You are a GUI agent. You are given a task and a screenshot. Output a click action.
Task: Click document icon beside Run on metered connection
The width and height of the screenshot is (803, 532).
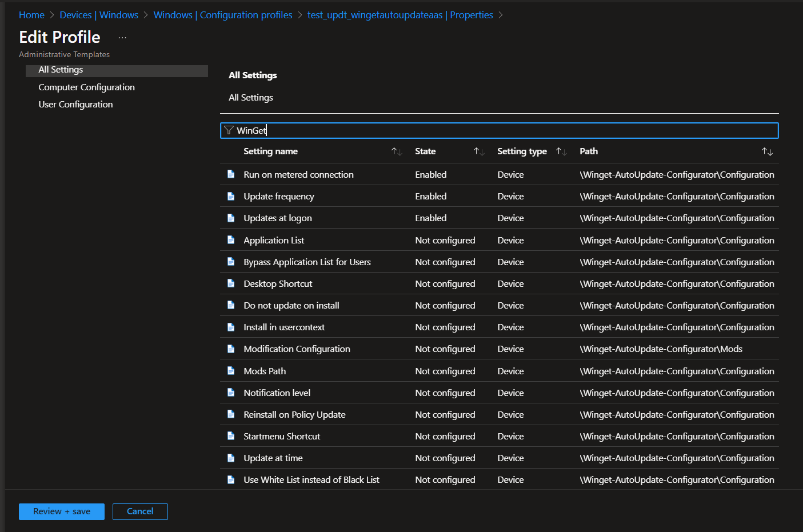pyautogui.click(x=231, y=174)
